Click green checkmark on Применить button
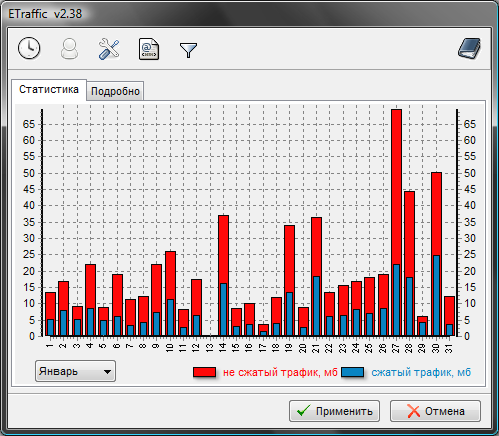Image resolution: width=499 pixels, height=436 pixels. tap(303, 411)
